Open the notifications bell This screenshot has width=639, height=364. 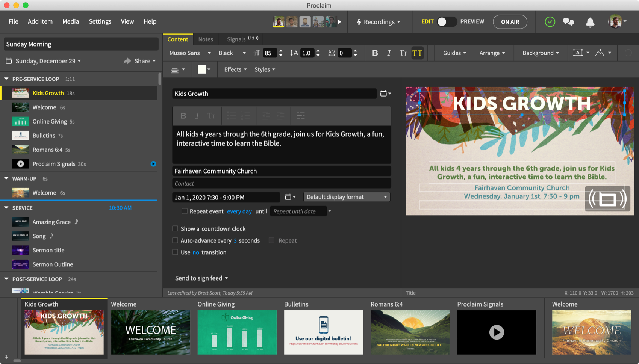point(590,22)
